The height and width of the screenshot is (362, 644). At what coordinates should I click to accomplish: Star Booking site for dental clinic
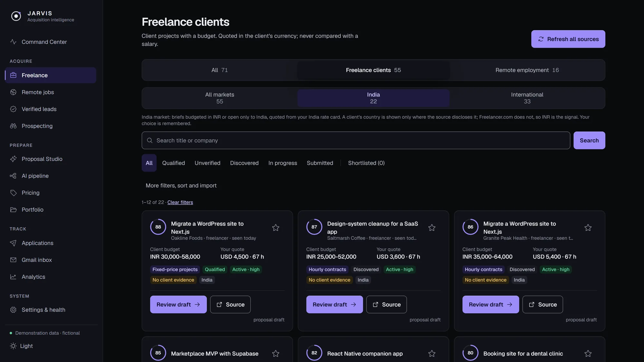(588, 353)
